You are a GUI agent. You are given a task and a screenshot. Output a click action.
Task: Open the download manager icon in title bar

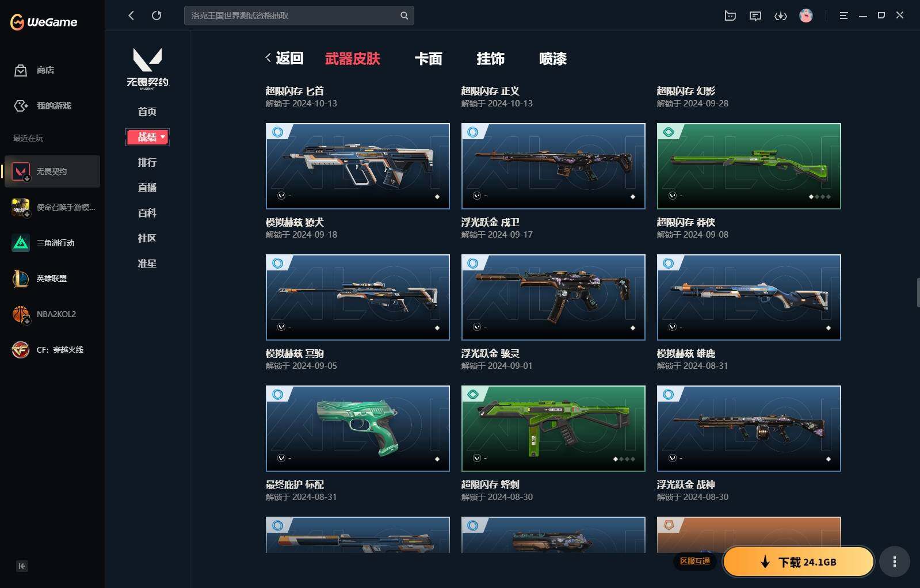781,16
